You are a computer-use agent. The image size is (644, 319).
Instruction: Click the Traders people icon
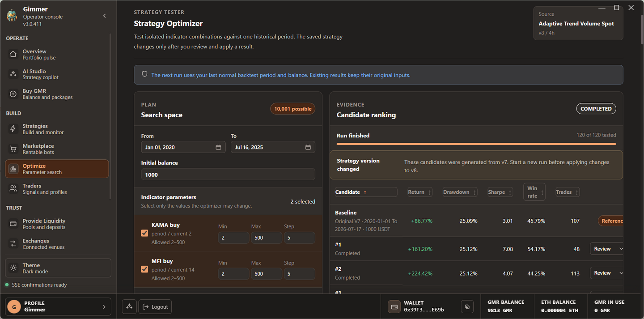coord(13,188)
